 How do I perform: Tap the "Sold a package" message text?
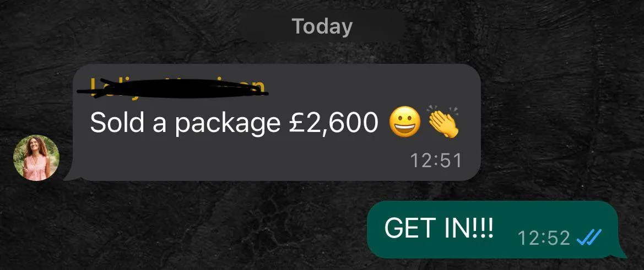pos(185,122)
